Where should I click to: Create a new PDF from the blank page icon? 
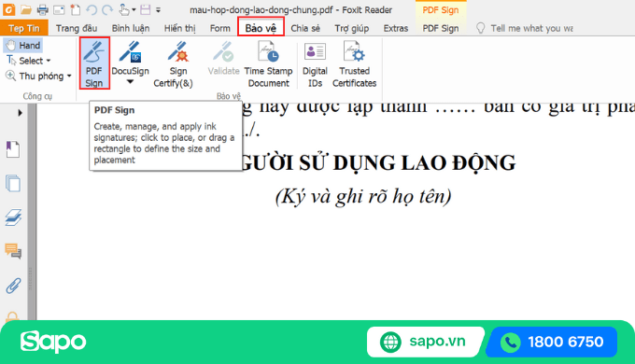click(76, 9)
